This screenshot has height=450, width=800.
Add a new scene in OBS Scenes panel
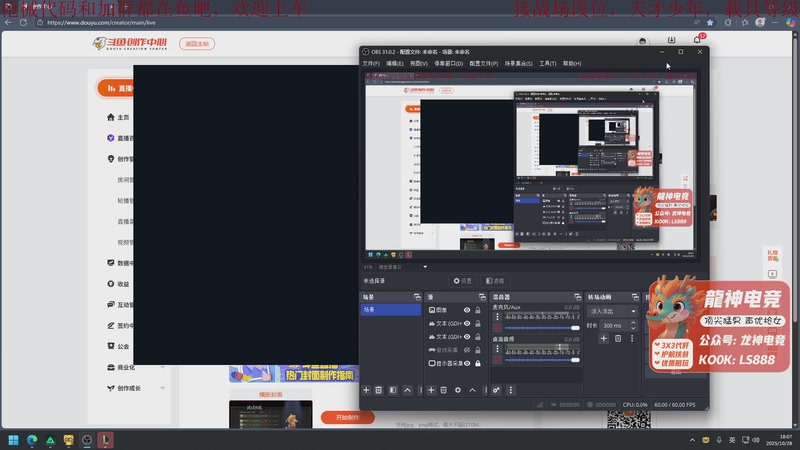366,390
